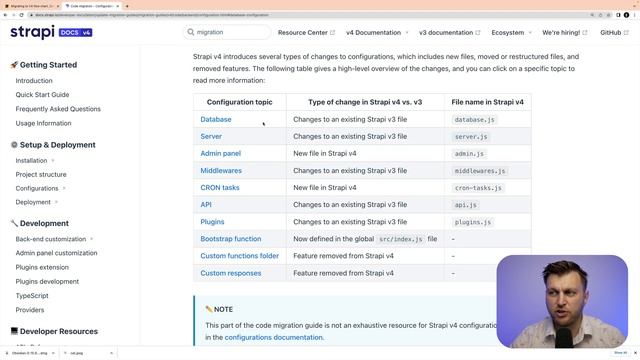Open the Admin panel link
This screenshot has height=360, width=640.
pyautogui.click(x=220, y=153)
